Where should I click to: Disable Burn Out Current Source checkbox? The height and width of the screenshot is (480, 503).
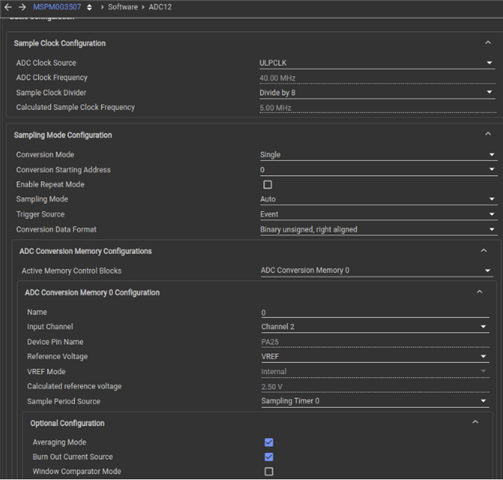click(x=269, y=457)
